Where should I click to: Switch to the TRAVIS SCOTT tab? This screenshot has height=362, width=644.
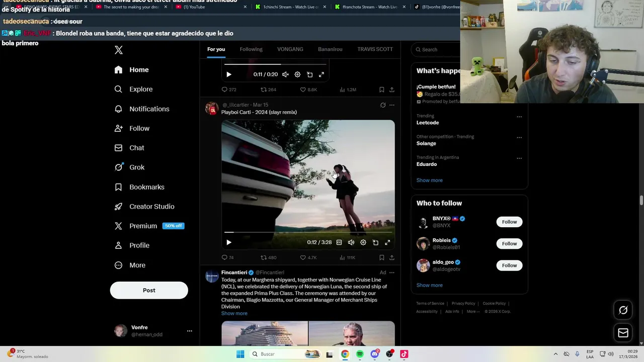point(375,49)
